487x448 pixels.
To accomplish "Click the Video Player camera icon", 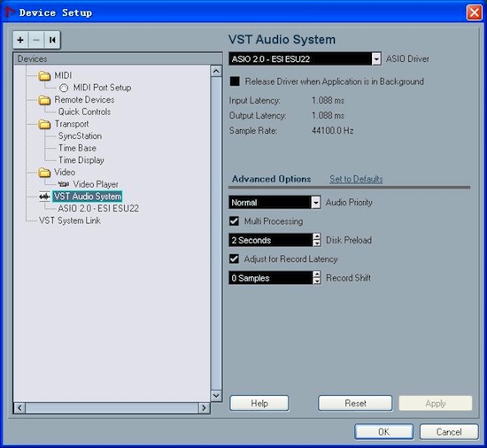I will click(64, 184).
